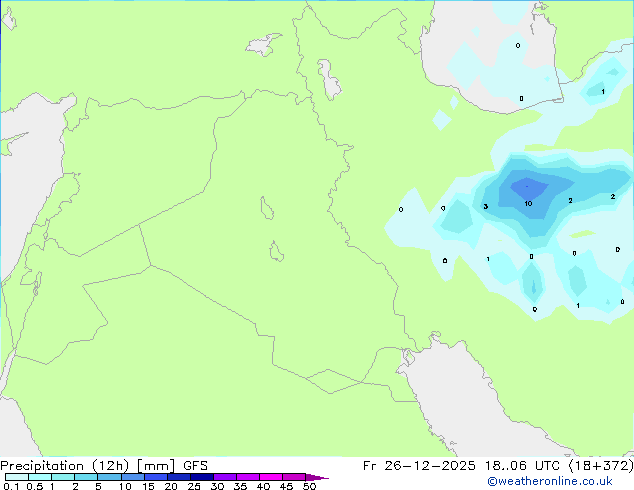Select the 0.5–1 mm legend swatch
Screen dimensions: 634x490
click(40, 477)
